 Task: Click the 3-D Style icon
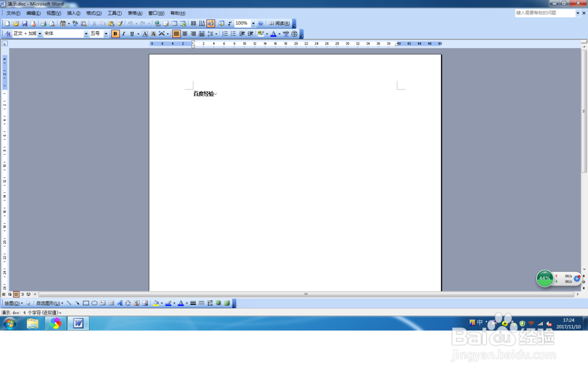[227, 303]
